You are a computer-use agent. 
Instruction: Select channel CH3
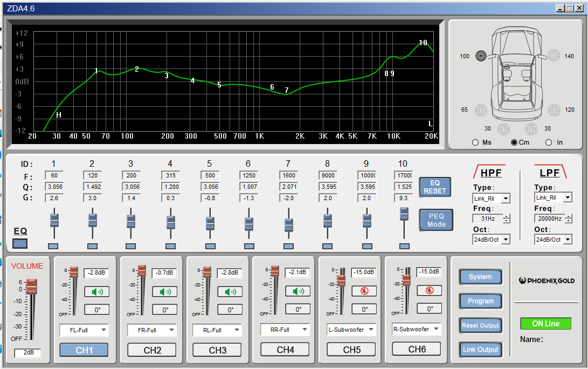(x=218, y=350)
